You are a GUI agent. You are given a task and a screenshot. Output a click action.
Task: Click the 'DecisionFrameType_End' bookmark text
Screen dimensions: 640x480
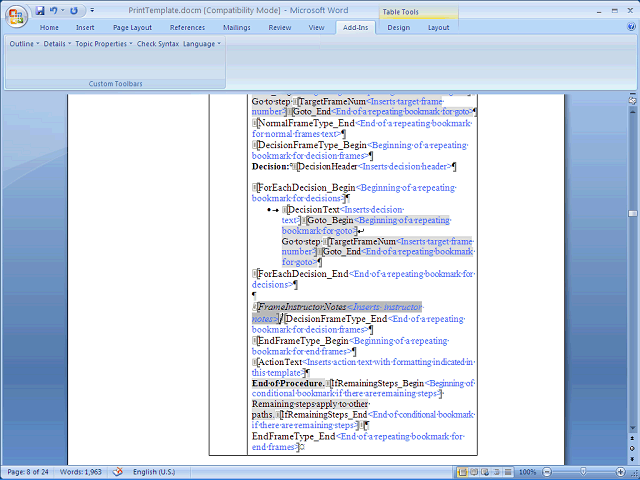tap(337, 319)
